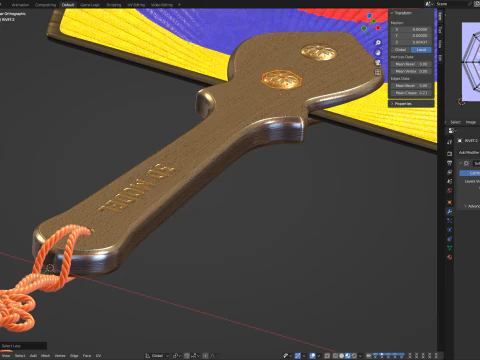Open the Object Data green triangle icon

tap(449, 248)
